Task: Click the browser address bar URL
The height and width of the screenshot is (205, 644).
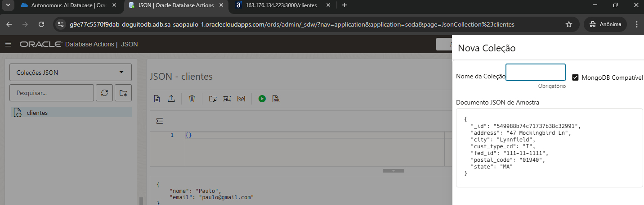Action: click(x=292, y=24)
